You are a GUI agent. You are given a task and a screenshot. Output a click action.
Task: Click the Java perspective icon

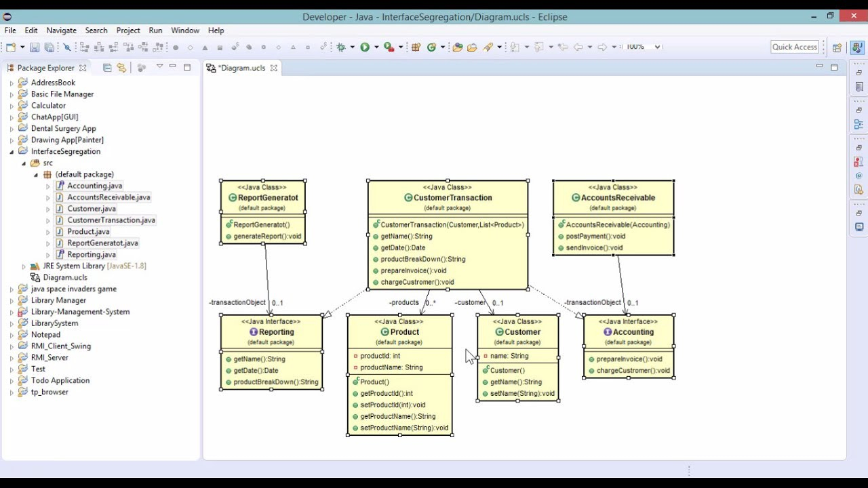858,47
